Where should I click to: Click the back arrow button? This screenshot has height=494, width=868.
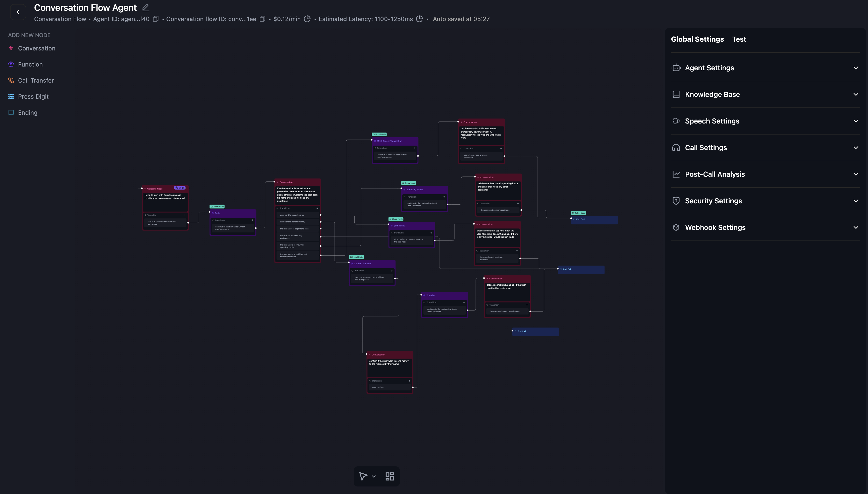pyautogui.click(x=18, y=12)
